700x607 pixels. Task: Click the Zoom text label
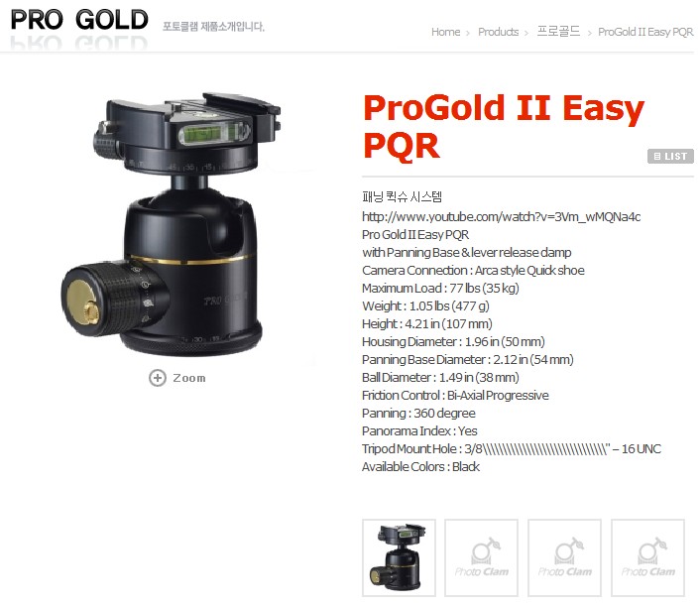click(189, 378)
